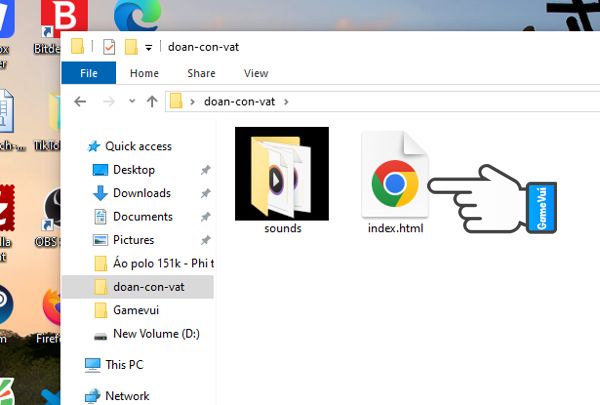Screen dimensions: 600x405
Task: Switch to the View ribbon tab
Action: click(x=256, y=73)
